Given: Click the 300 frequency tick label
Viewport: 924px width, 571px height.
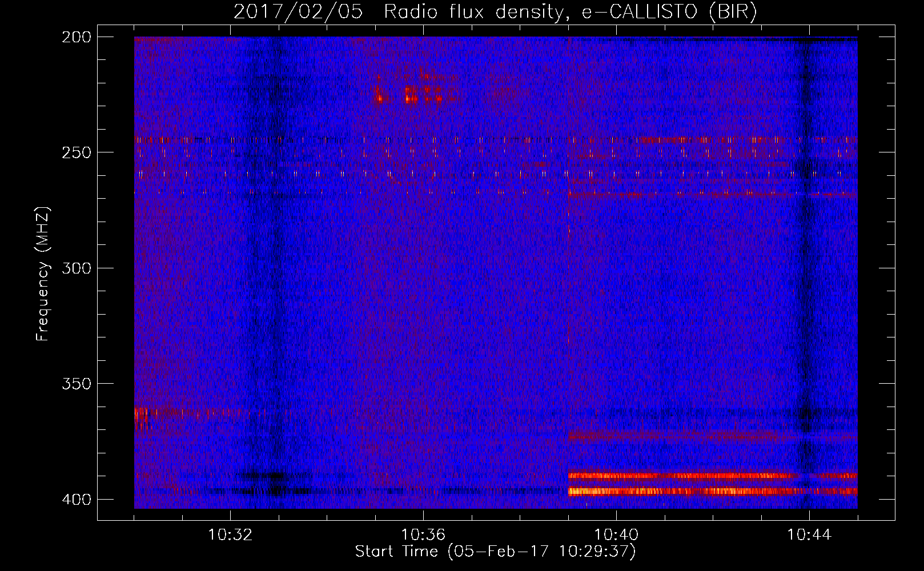Looking at the screenshot, I should tap(76, 268).
